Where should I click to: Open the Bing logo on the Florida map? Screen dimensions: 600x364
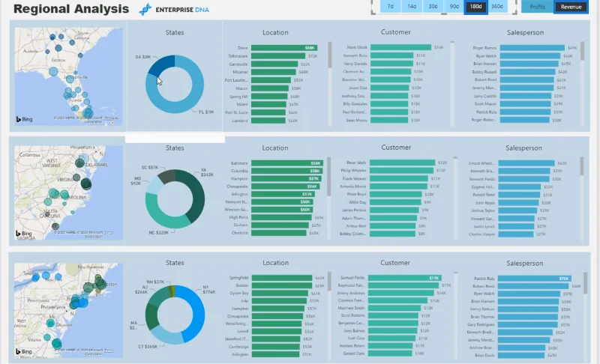24,119
